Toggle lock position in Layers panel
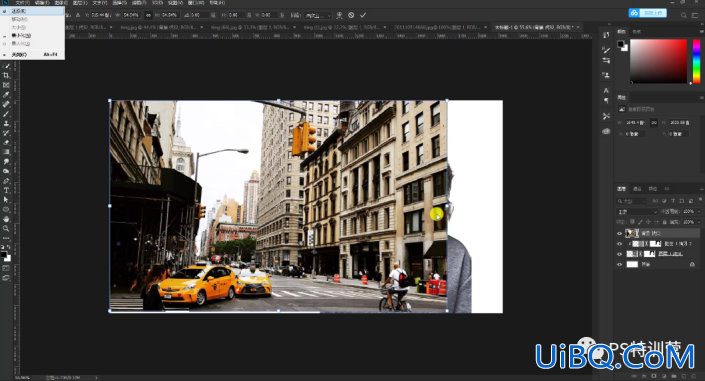Screen dimensions: 705x381 [648, 222]
